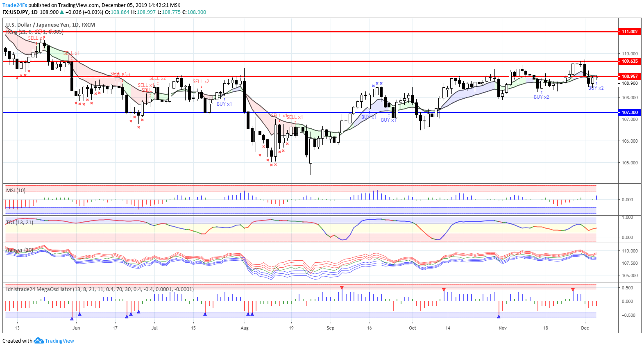This screenshot has height=348, width=644.
Task: Select the Jul date on time axis
Action: pos(154,328)
